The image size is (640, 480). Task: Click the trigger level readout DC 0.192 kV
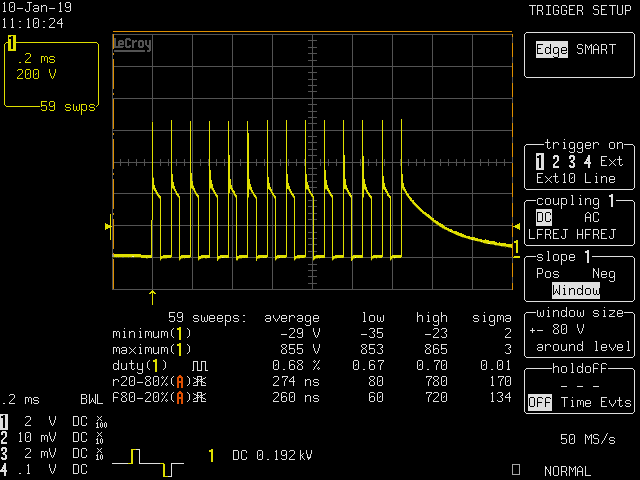(272, 455)
